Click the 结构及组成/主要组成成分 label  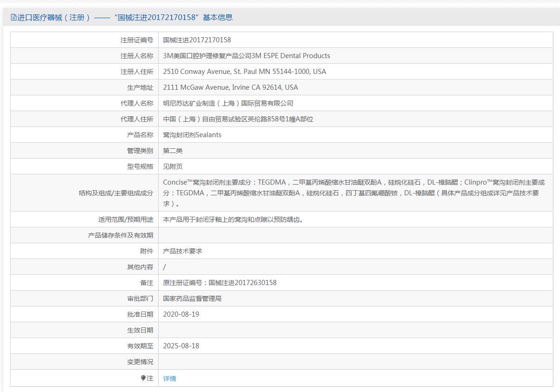[116, 193]
